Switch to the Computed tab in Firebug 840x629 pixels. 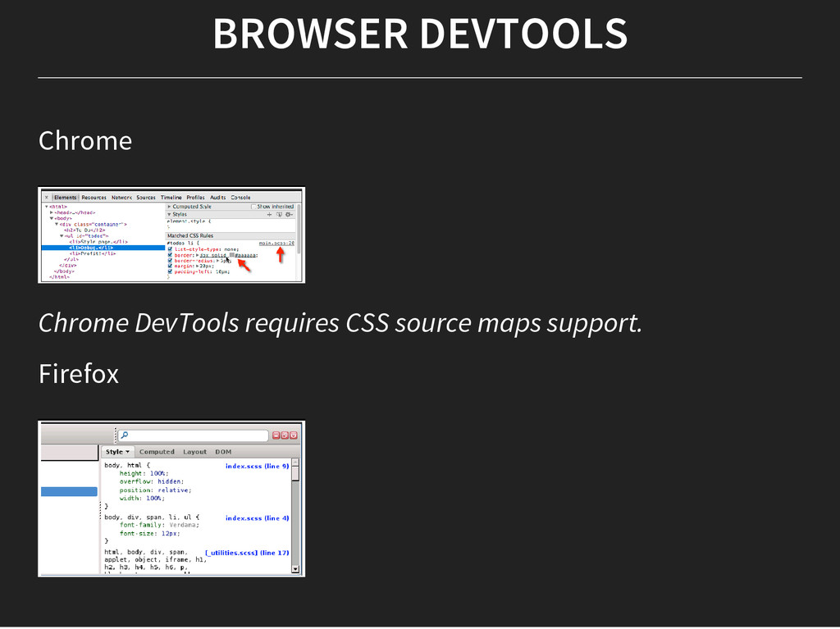point(157,452)
